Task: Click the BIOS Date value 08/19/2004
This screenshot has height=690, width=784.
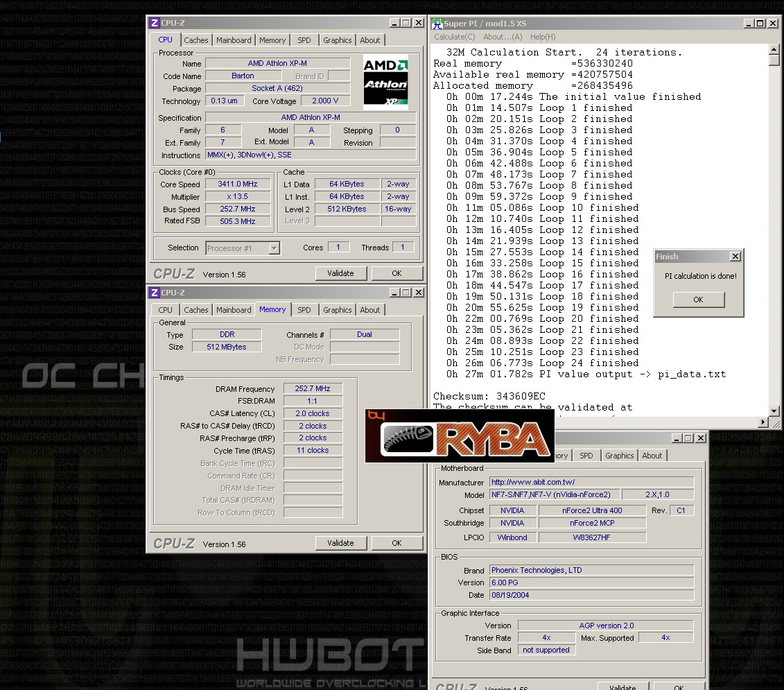Action: point(591,595)
